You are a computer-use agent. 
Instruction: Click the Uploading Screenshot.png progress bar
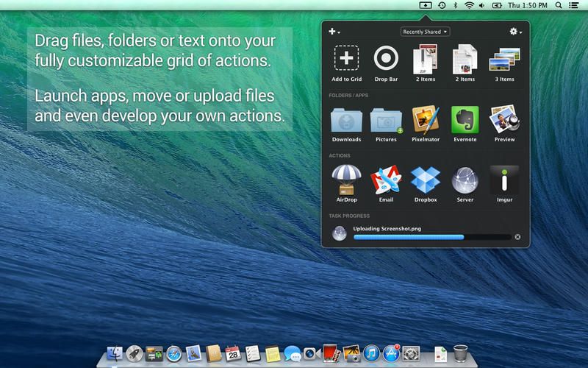click(x=431, y=237)
